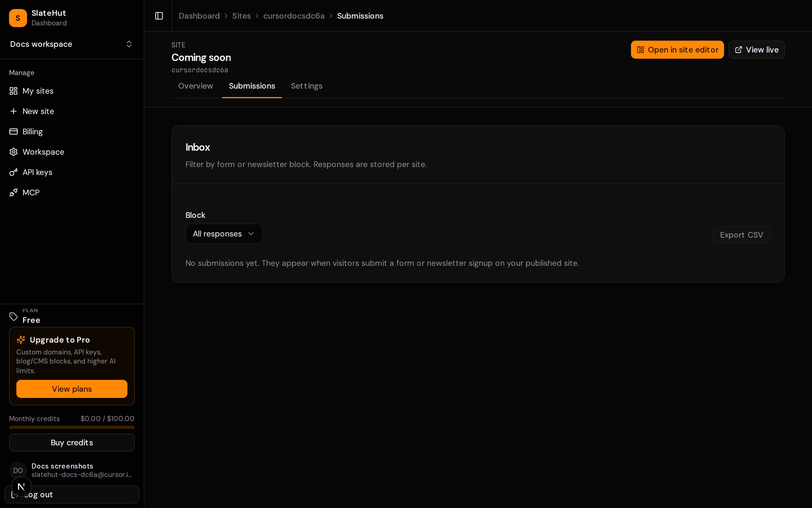Click the Log out button
This screenshot has height=508, width=812.
[72, 494]
